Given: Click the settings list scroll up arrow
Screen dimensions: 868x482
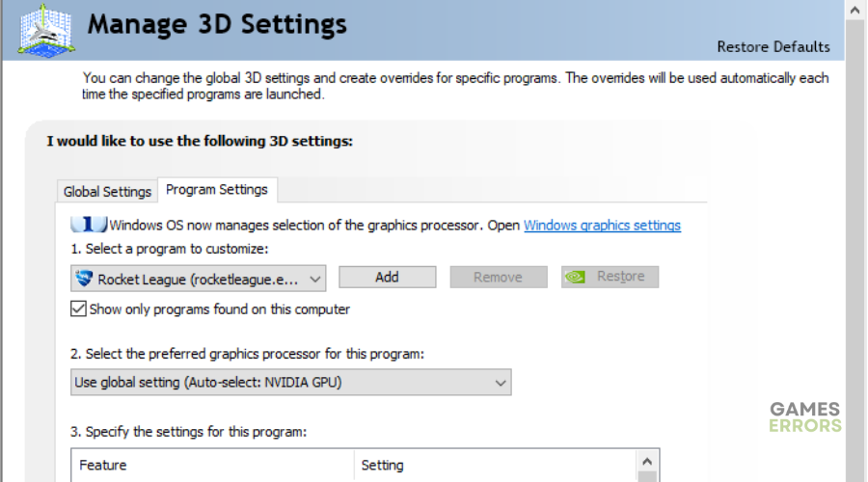Looking at the screenshot, I should click(647, 461).
